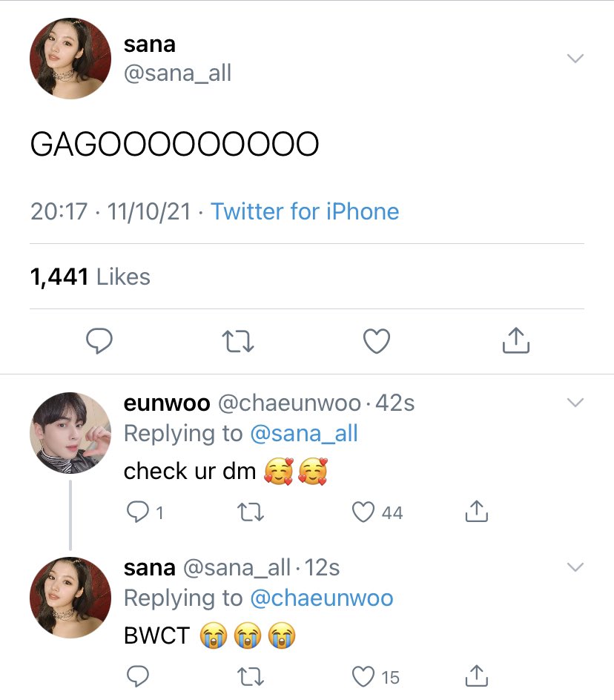
Task: Share eunwoo's check ur dm reply
Action: click(477, 511)
